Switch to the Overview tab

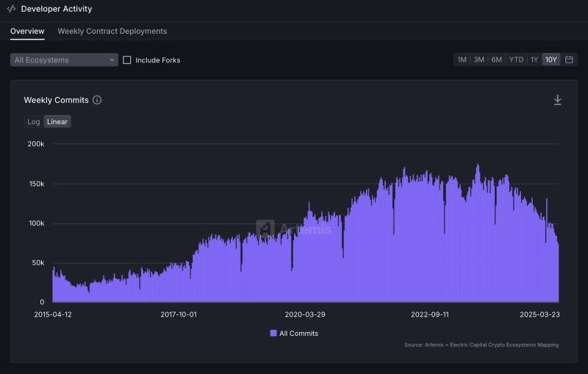[27, 31]
